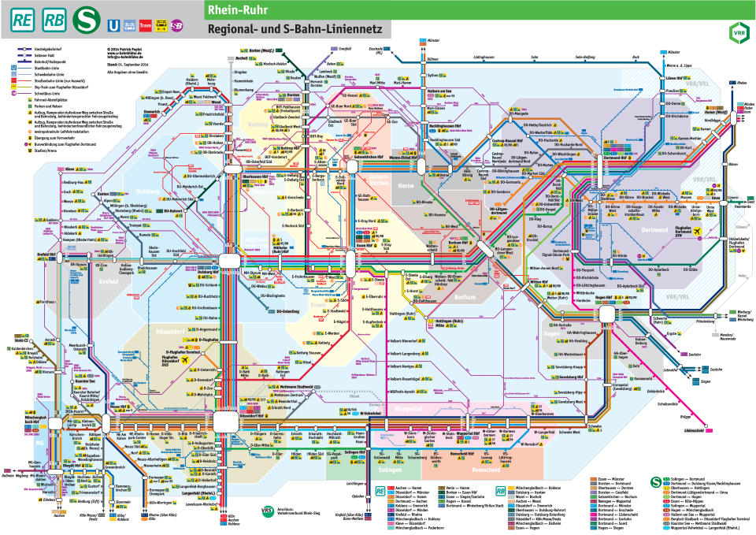
Task: Click the green VRR hexagon logo
Action: 738,33
